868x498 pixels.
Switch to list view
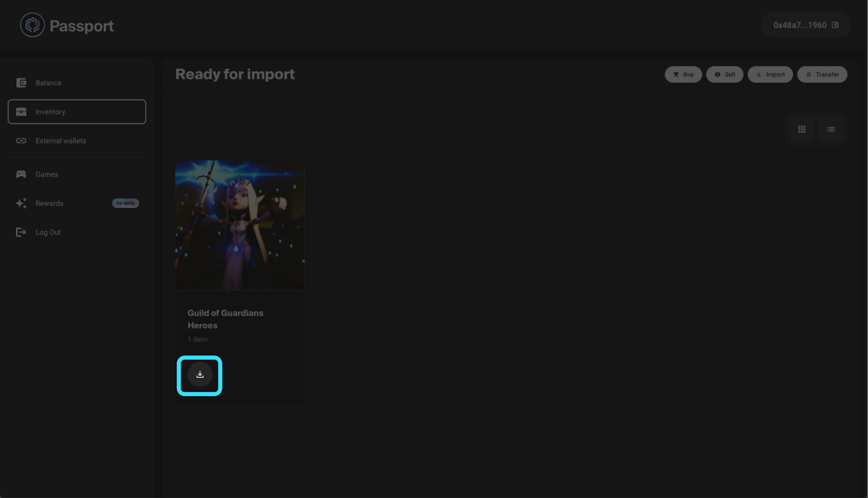831,129
